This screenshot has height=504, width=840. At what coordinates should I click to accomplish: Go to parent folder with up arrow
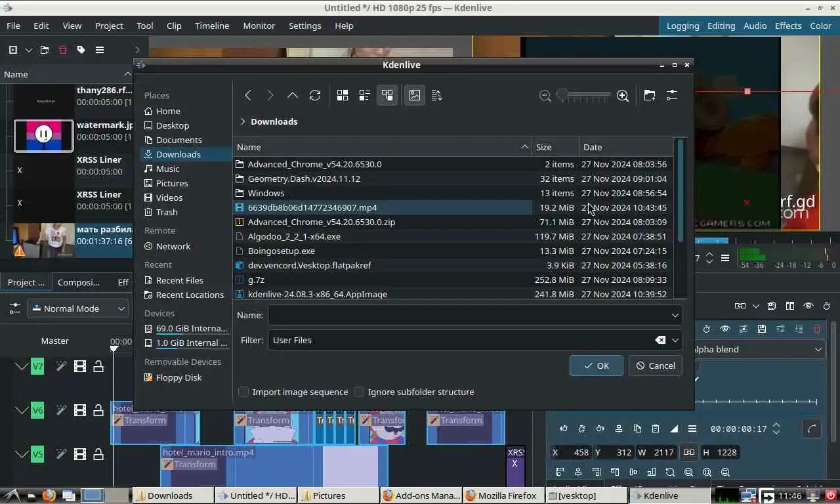pos(293,95)
